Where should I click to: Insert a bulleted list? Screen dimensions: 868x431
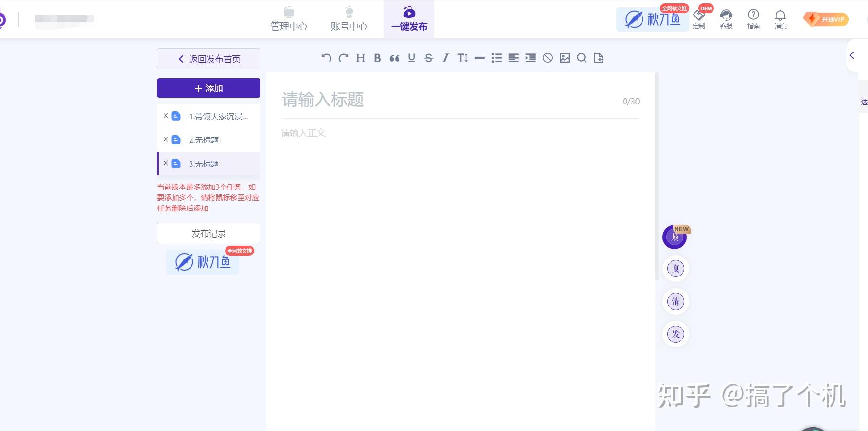(496, 58)
